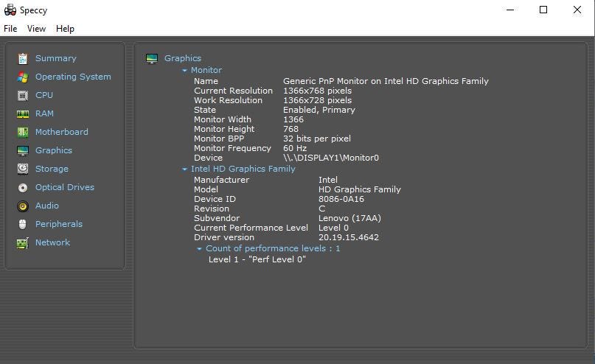
Task: Click the driver version 20.19.15.4642
Action: pyautogui.click(x=348, y=237)
